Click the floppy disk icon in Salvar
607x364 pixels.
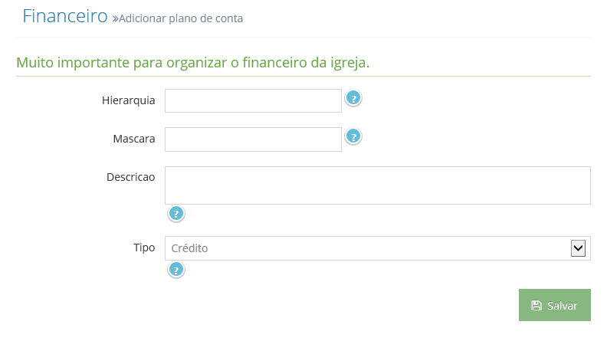536,305
